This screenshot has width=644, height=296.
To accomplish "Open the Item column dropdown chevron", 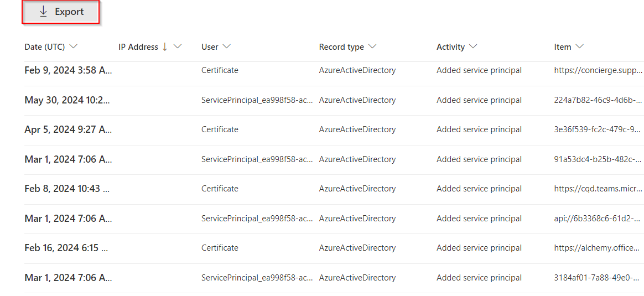I will (579, 47).
